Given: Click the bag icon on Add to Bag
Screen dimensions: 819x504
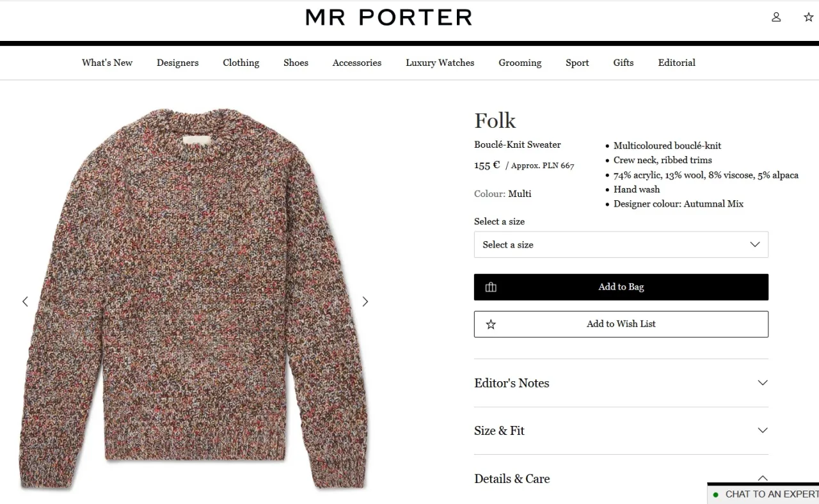Looking at the screenshot, I should point(491,287).
